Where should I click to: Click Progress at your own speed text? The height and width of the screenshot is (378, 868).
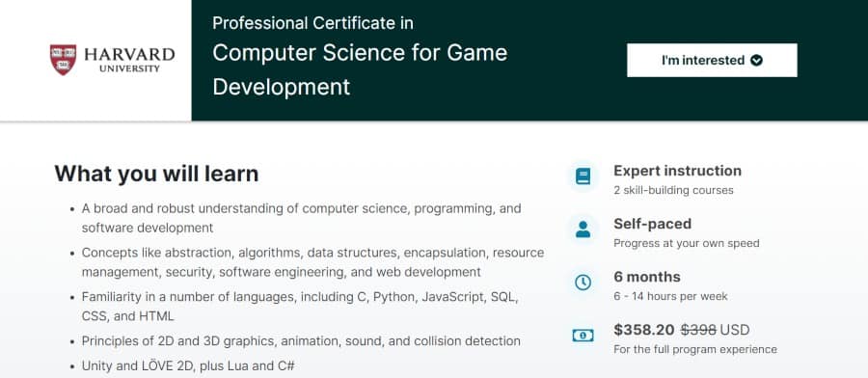pos(687,244)
